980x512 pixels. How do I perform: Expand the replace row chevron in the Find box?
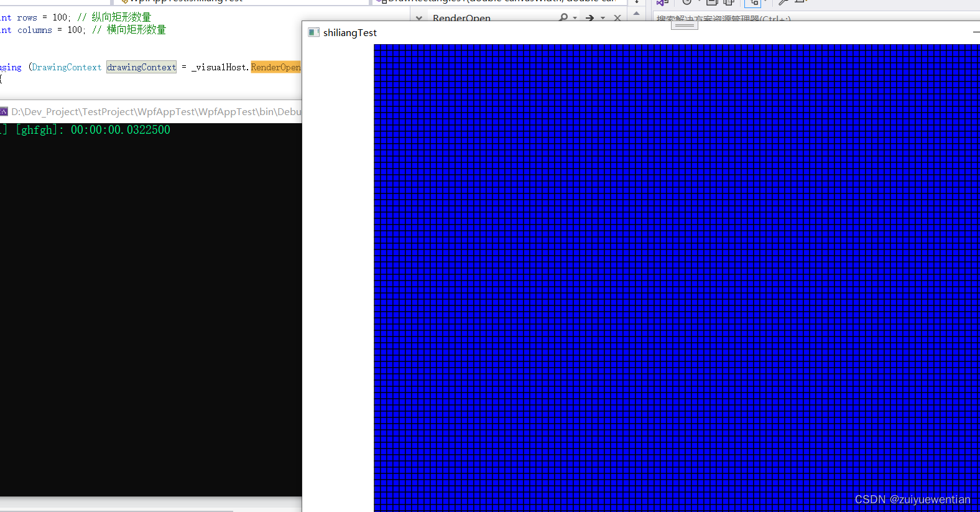pos(419,18)
